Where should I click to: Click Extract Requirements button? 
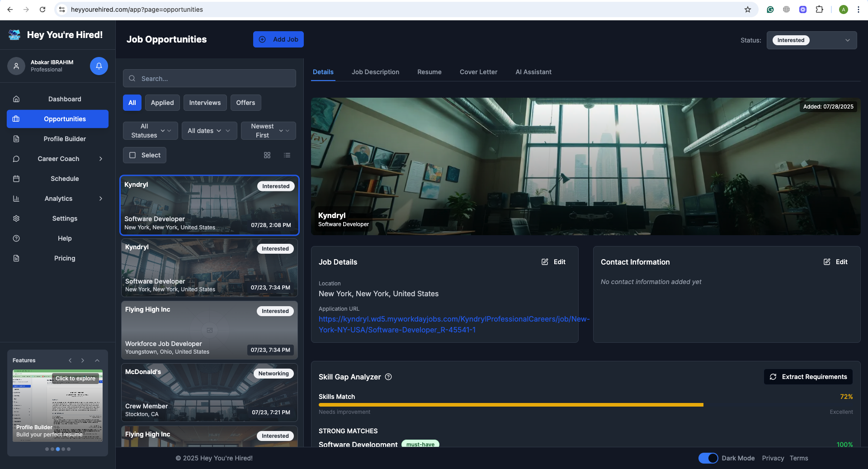[x=808, y=377]
